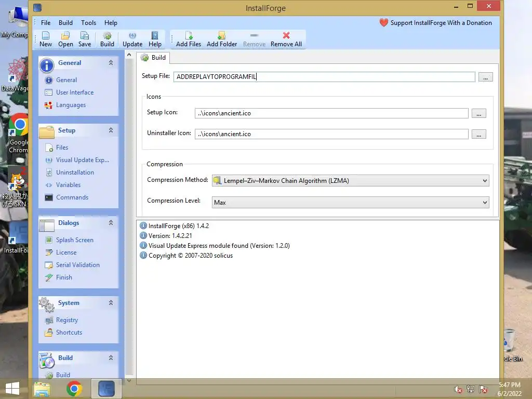This screenshot has width=532, height=399.
Task: Click the Google Chrome desktop shortcut
Action: (x=18, y=133)
